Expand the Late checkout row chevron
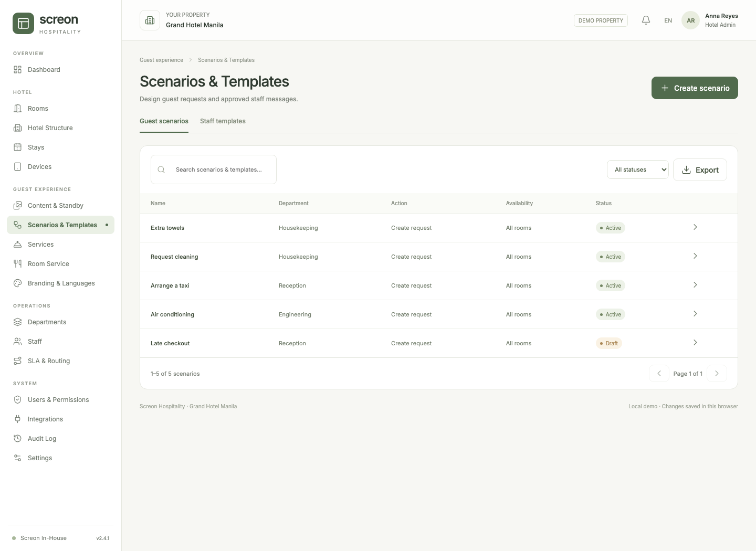Image resolution: width=756 pixels, height=551 pixels. click(x=695, y=343)
